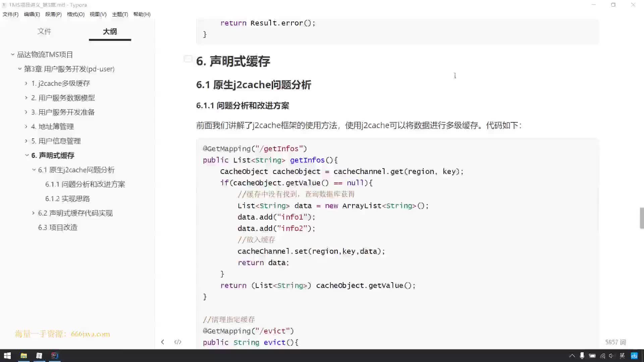The width and height of the screenshot is (644, 362).
Task: Open the 编辑(E) menu
Action: coord(32,14)
